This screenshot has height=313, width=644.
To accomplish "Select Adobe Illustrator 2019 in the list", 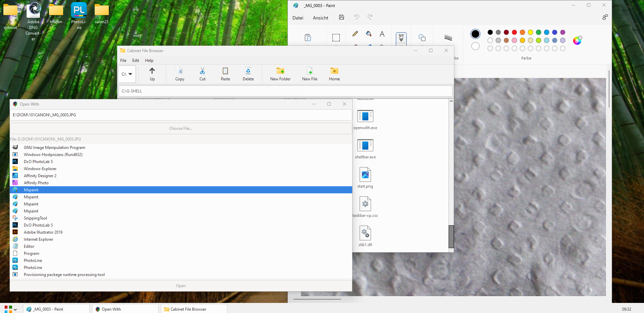I will point(181,232).
